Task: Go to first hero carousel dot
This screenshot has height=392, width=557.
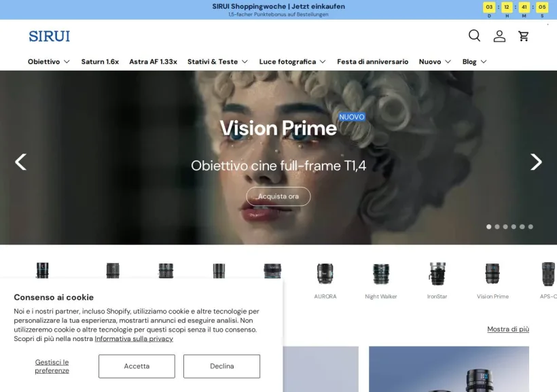Action: tap(489, 227)
